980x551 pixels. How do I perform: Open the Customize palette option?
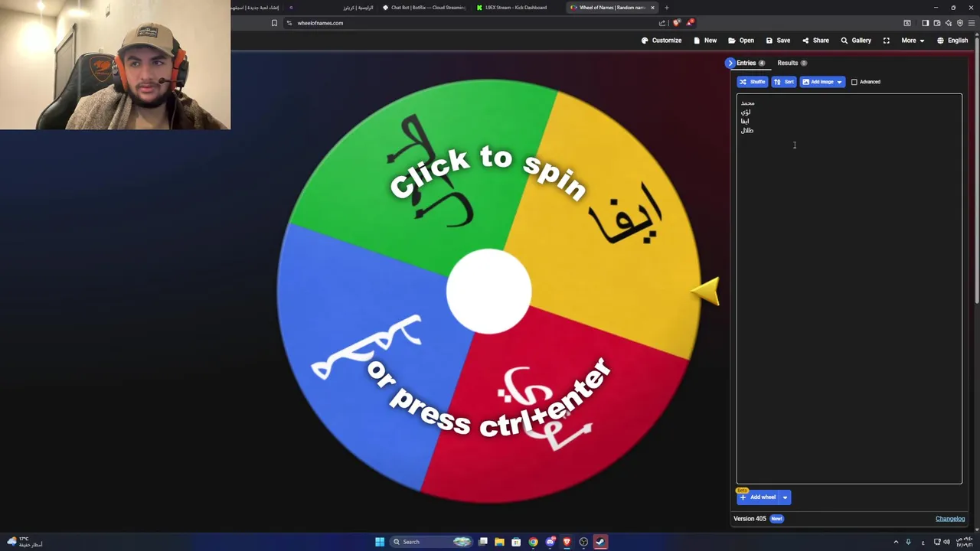pos(661,41)
